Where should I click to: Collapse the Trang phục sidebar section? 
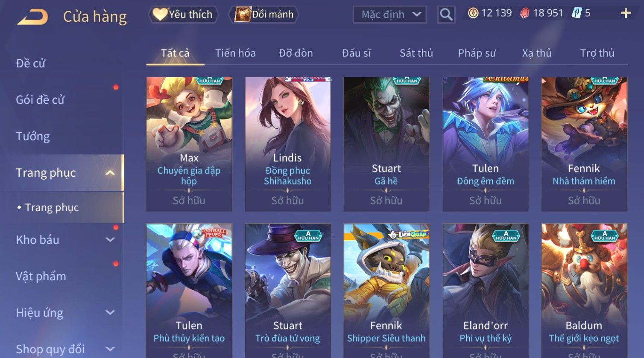coord(110,173)
